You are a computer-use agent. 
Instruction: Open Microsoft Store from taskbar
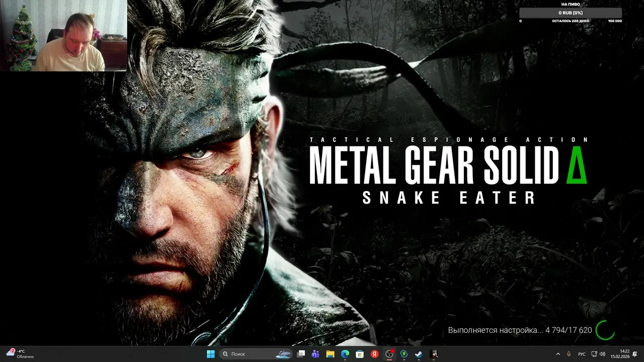pyautogui.click(x=360, y=354)
